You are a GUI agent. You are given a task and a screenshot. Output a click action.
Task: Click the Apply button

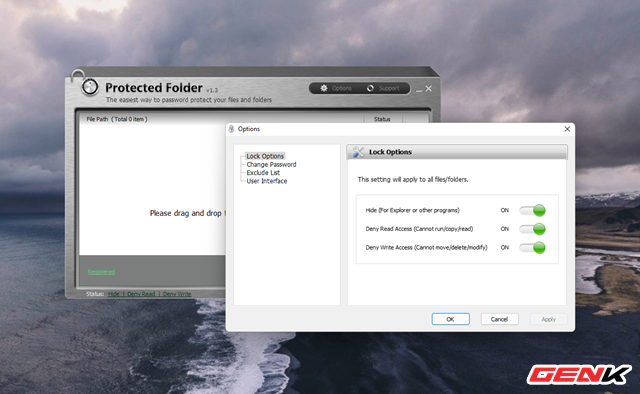click(x=549, y=319)
